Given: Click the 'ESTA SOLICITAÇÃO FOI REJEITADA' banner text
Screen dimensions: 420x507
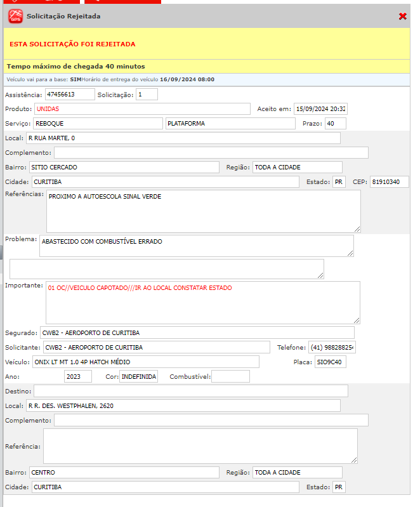Looking at the screenshot, I should pos(72,44).
